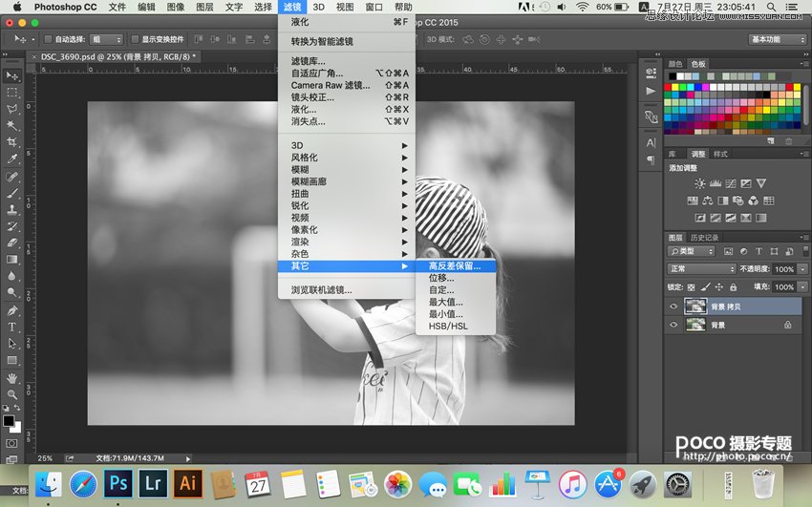812x507 pixels.
Task: Enable 显示变换控件 checkbox
Action: click(x=135, y=39)
